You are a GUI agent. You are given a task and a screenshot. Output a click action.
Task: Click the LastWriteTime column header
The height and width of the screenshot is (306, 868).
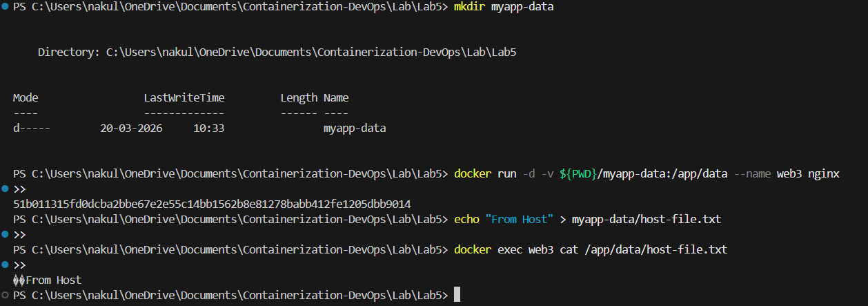(184, 97)
